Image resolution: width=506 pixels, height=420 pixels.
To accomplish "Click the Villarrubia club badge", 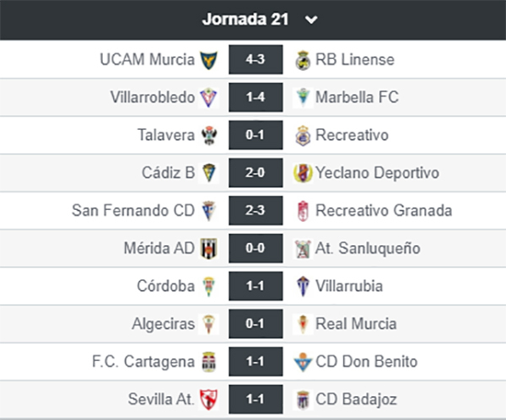I will (x=303, y=287).
